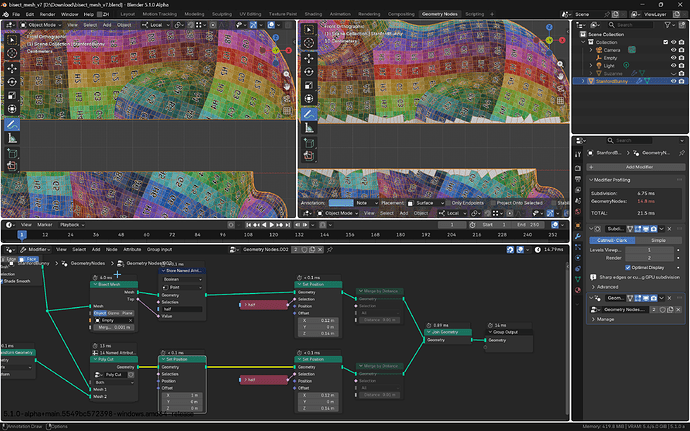Select the Move tool in left viewport

click(x=12, y=68)
